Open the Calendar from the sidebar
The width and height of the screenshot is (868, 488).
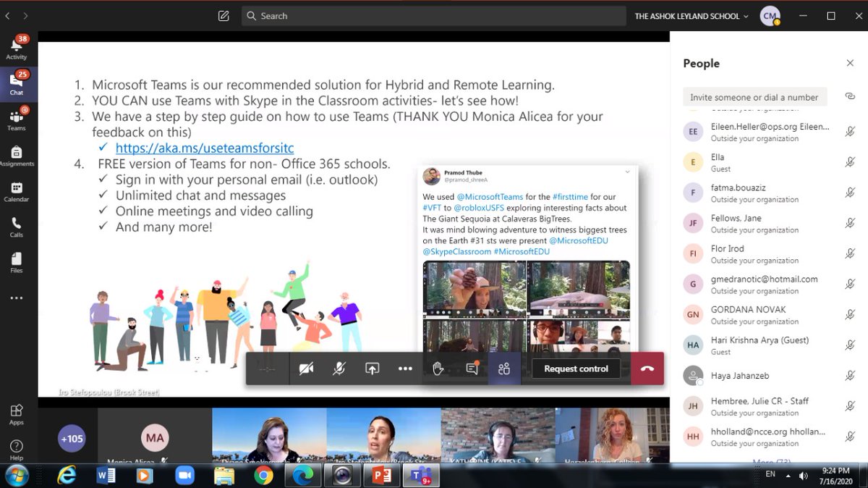coord(17,191)
